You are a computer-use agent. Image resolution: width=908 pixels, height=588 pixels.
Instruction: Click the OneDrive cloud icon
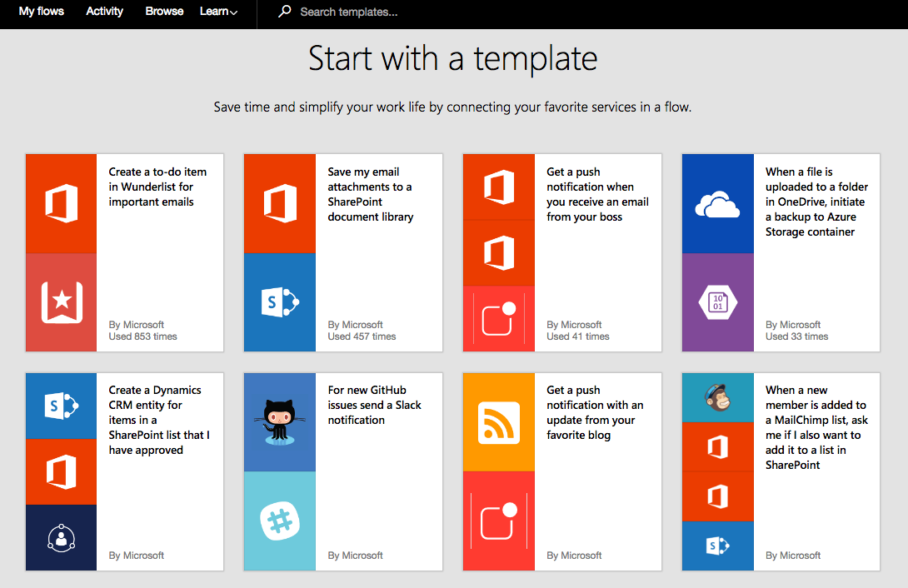point(717,204)
